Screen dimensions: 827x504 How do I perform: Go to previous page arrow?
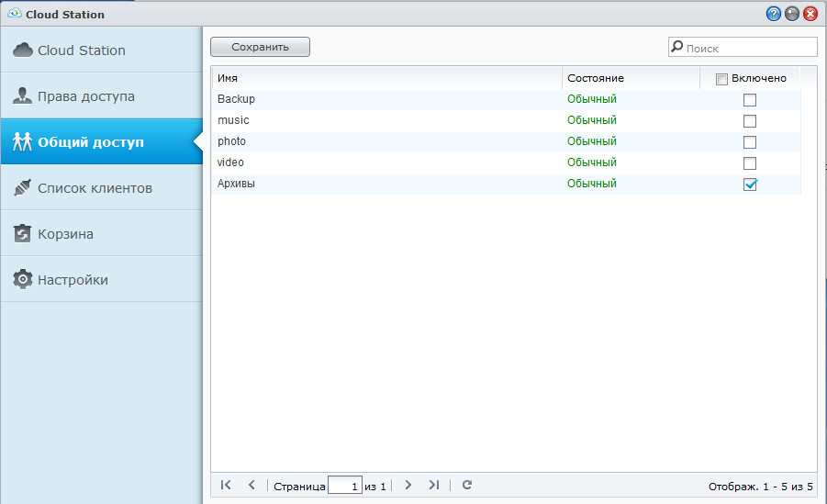coord(251,485)
